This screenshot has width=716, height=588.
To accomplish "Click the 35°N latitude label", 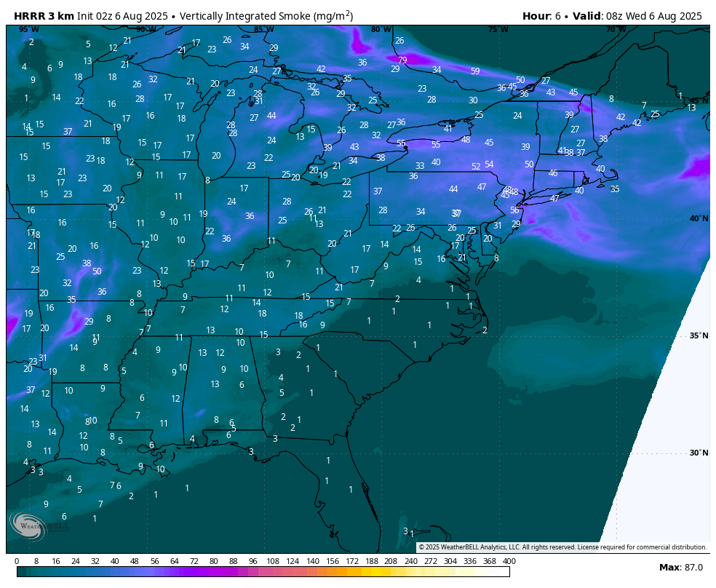I will 699,335.
